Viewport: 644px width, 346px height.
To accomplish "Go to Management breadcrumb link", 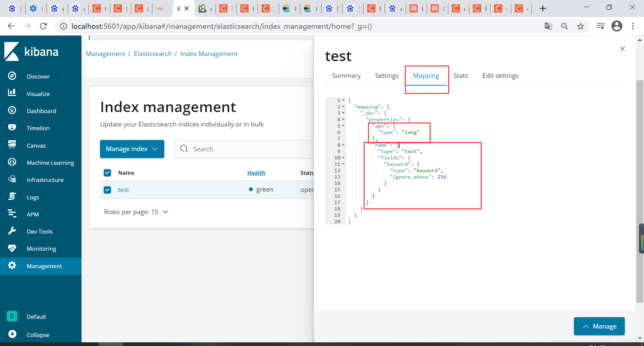I will [x=105, y=54].
